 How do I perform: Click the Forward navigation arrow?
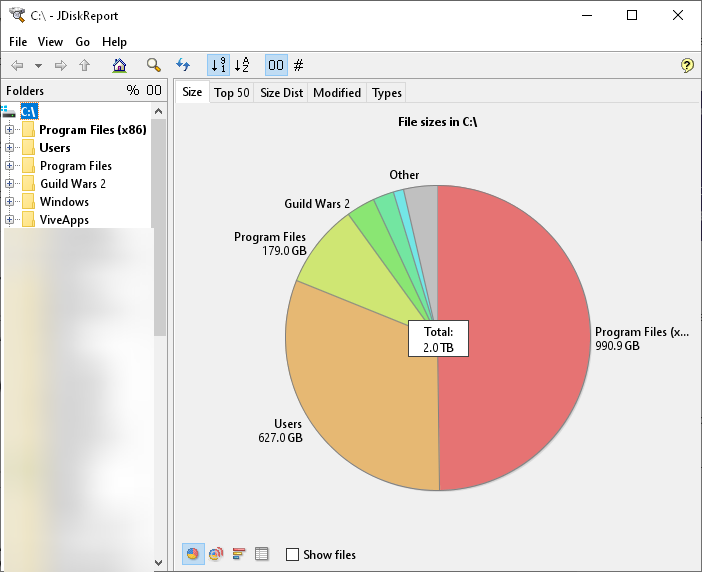pos(60,66)
